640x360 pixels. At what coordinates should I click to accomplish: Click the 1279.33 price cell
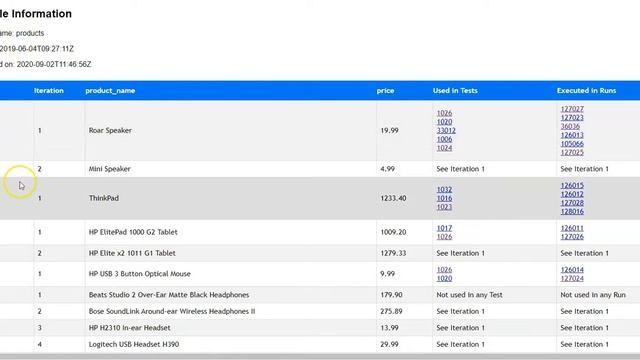[x=404, y=253]
